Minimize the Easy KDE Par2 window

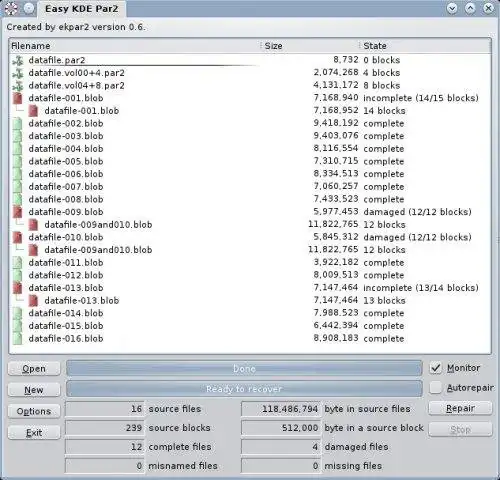[452, 8]
